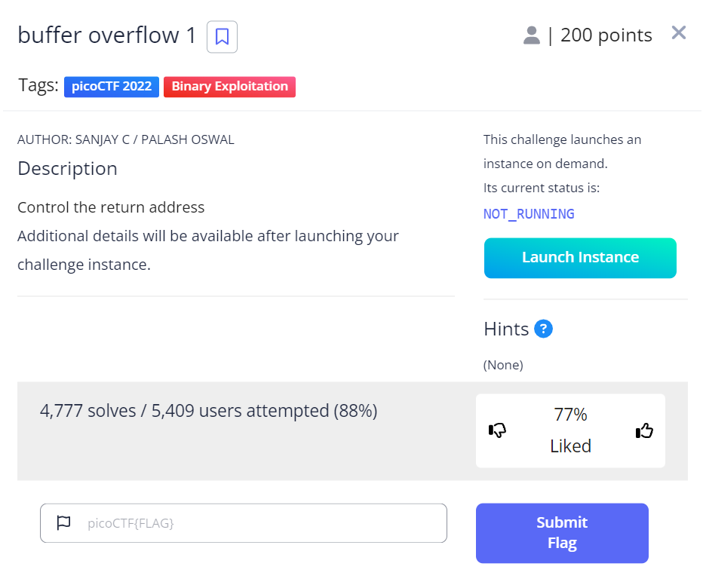Screen dimensions: 703x588
Task: Submit the flag
Action: tap(561, 533)
